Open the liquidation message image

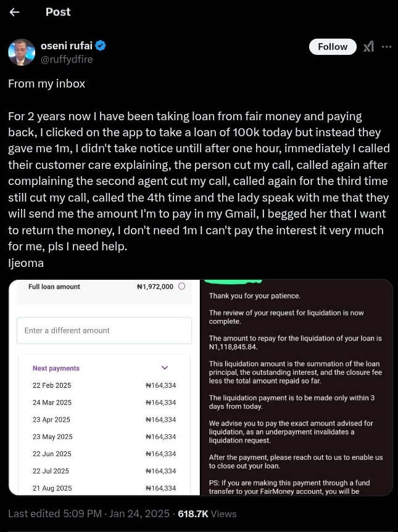297,387
